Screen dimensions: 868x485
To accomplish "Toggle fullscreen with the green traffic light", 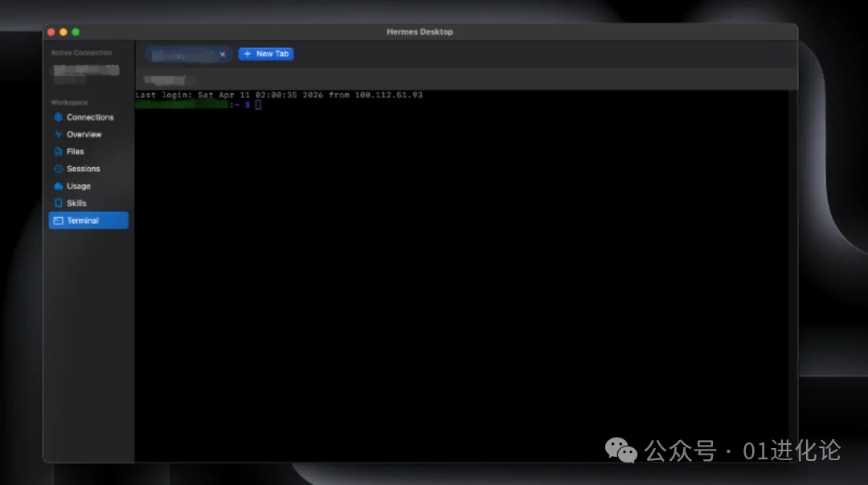I will point(75,31).
